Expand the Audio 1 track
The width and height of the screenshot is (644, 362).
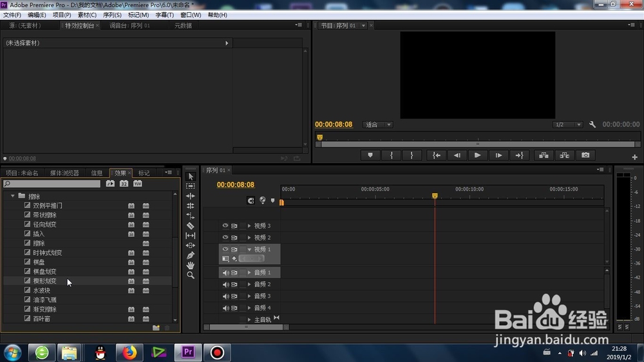[x=249, y=272]
